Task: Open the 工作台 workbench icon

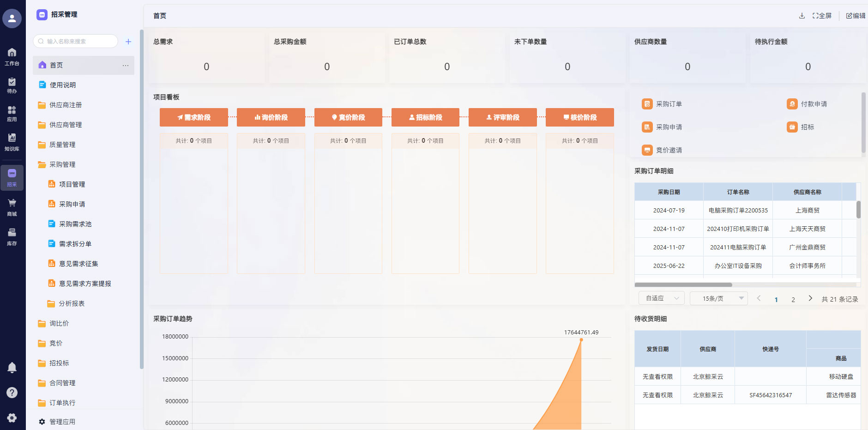Action: tap(12, 56)
